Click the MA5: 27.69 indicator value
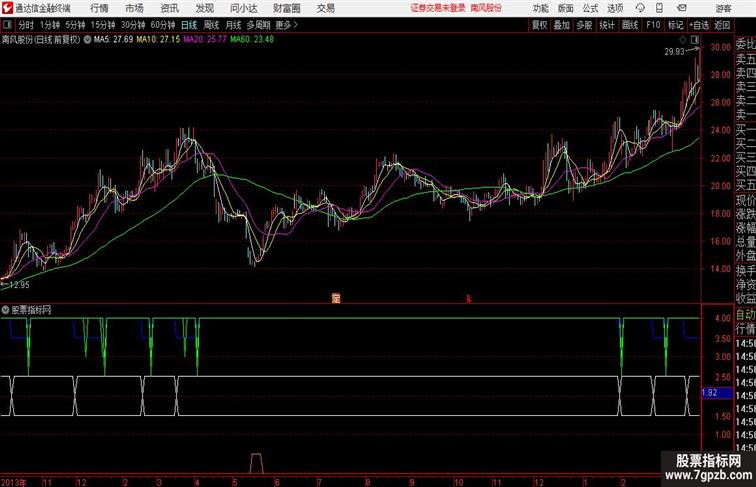Screen dimensions: 756x487 113,40
